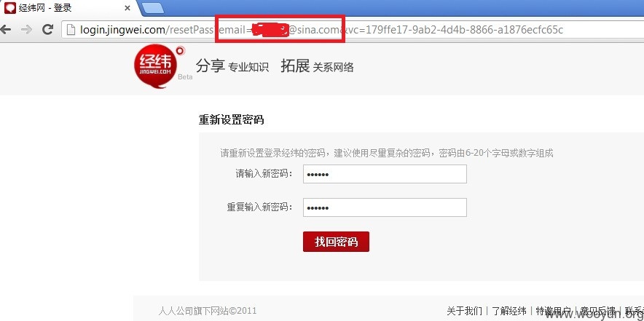Image resolution: width=644 pixels, height=321 pixels.
Task: Click the browser back arrow
Action: pos(5,29)
